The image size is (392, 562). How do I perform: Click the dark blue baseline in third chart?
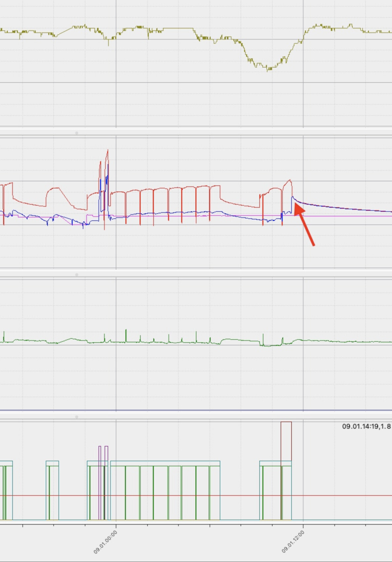pos(198,410)
